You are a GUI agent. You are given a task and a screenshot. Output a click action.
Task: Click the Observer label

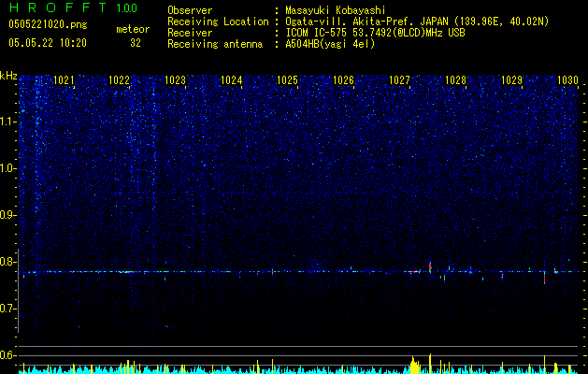coord(190,10)
